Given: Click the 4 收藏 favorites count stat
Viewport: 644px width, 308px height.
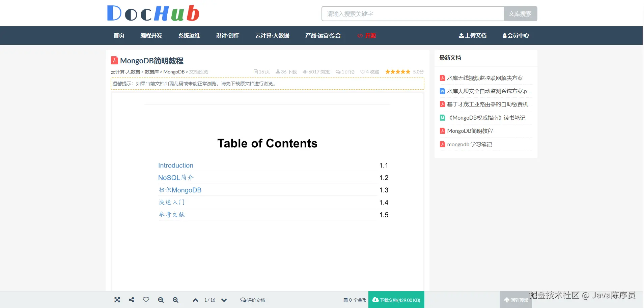Looking at the screenshot, I should coord(370,72).
